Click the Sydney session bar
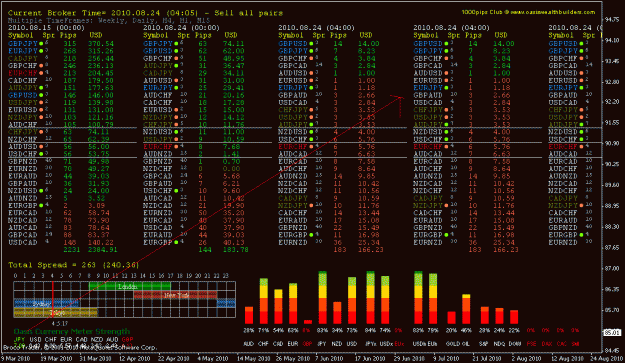Viewport: 625px width, 363px height. (x=47, y=304)
